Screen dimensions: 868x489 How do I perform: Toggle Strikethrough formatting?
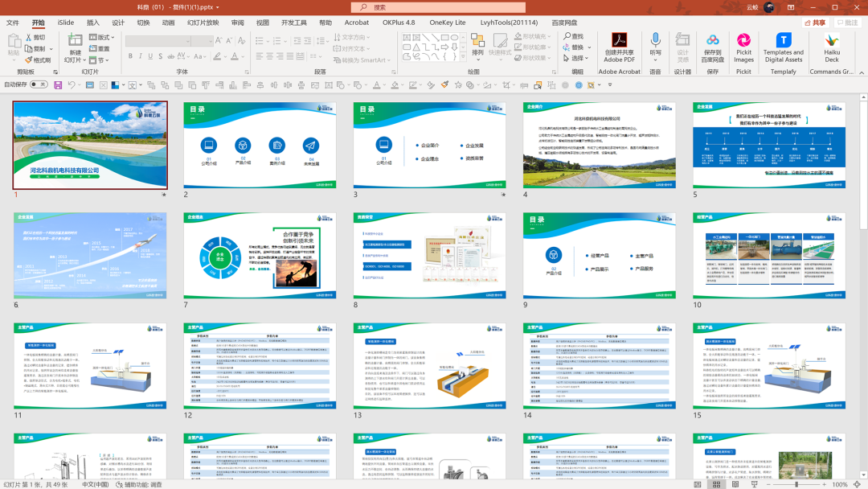click(171, 56)
